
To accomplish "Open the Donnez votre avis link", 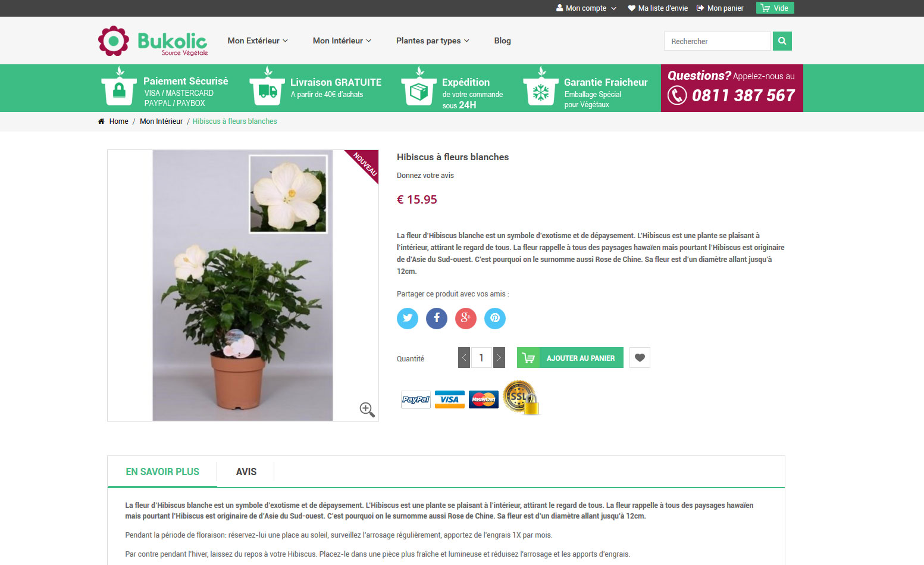I will [x=425, y=176].
